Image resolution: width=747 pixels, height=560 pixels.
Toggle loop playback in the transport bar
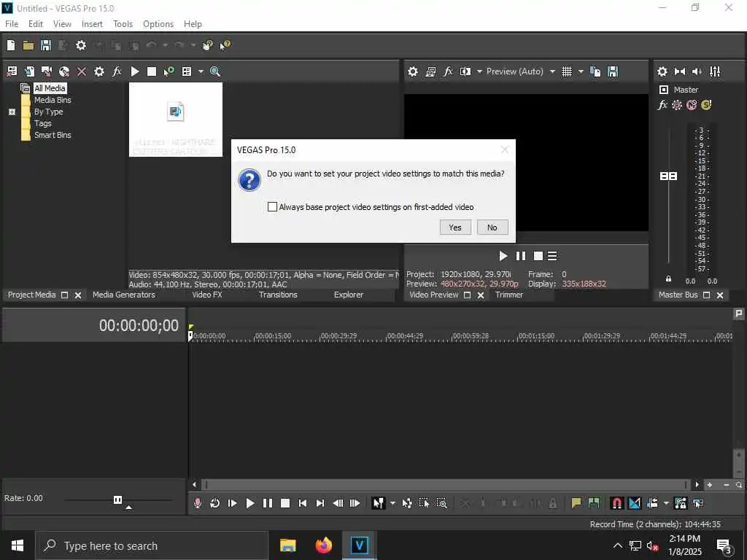215,503
